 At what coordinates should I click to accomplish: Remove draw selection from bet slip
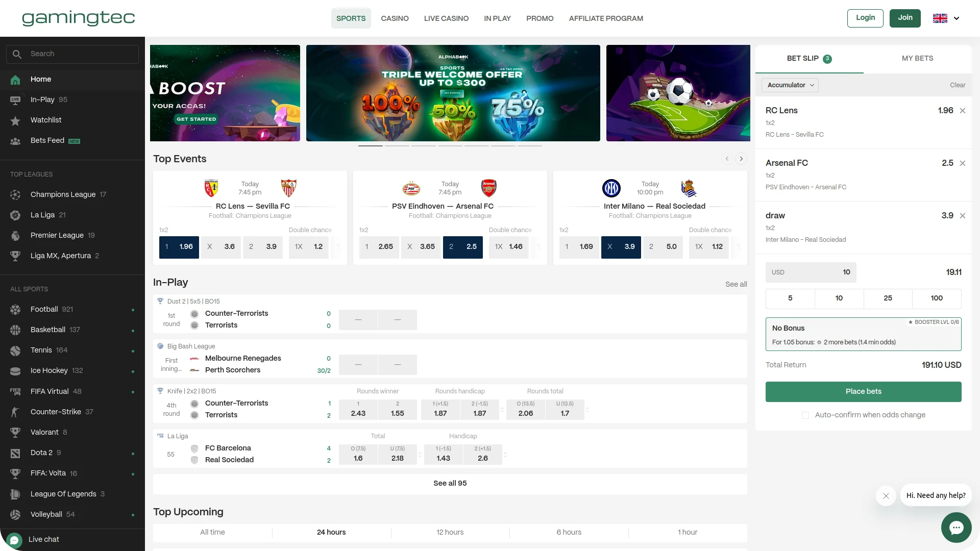(963, 216)
